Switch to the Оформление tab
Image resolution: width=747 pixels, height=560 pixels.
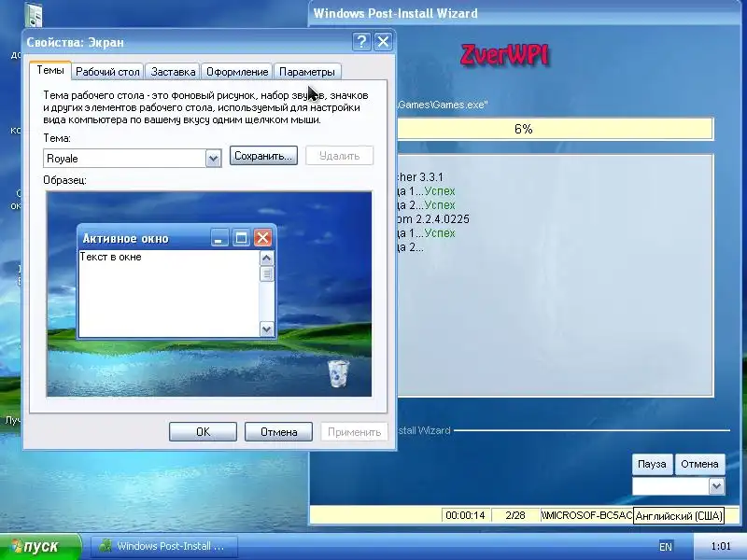237,72
